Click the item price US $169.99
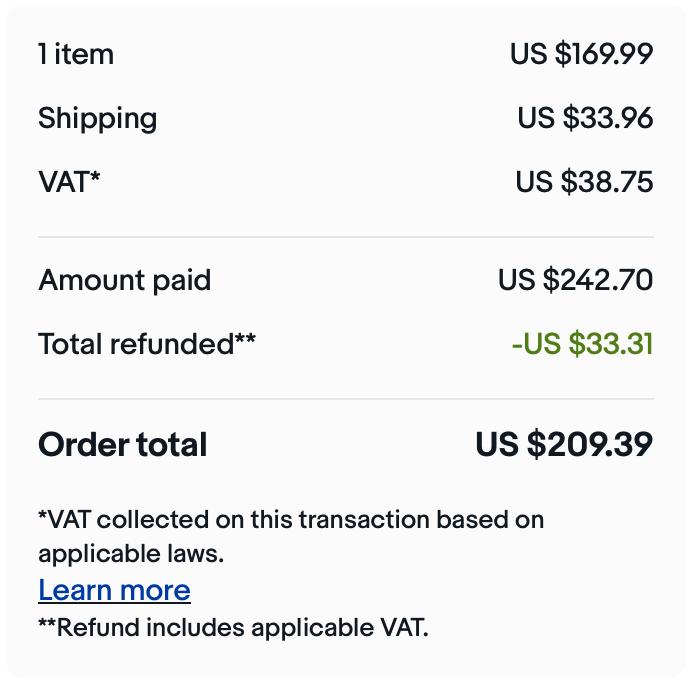Image resolution: width=700 pixels, height=684 pixels. click(581, 54)
